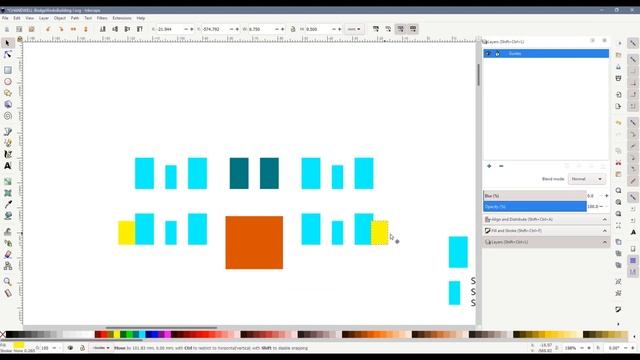Toggle move patterns with objects
The width and height of the screenshot is (640, 360).
[x=413, y=29]
